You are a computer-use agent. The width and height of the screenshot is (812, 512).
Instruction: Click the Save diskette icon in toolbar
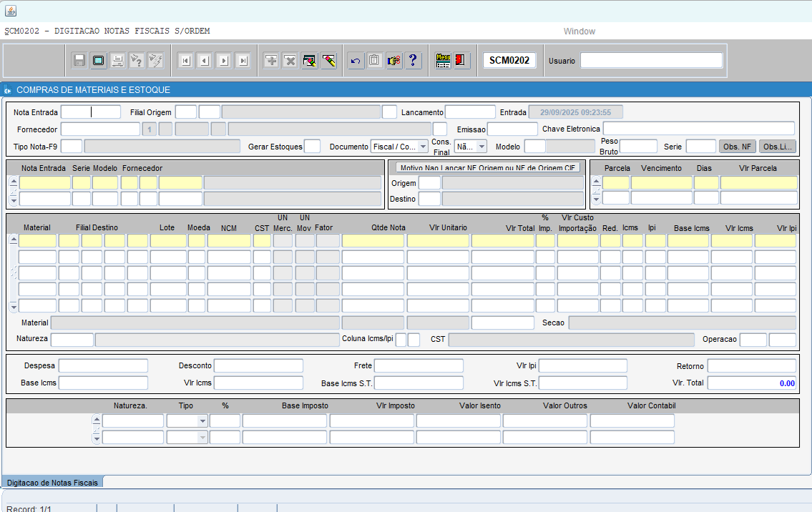tap(79, 61)
